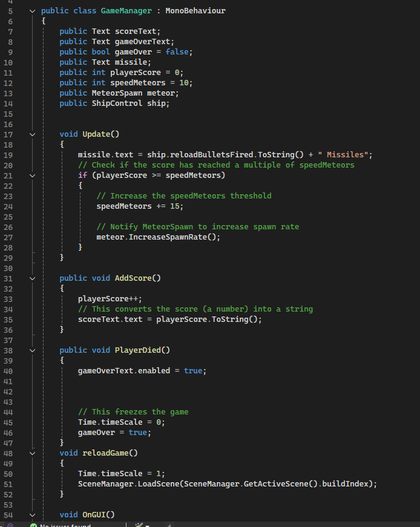Collapse the AddScore() method on line 31

point(32,278)
